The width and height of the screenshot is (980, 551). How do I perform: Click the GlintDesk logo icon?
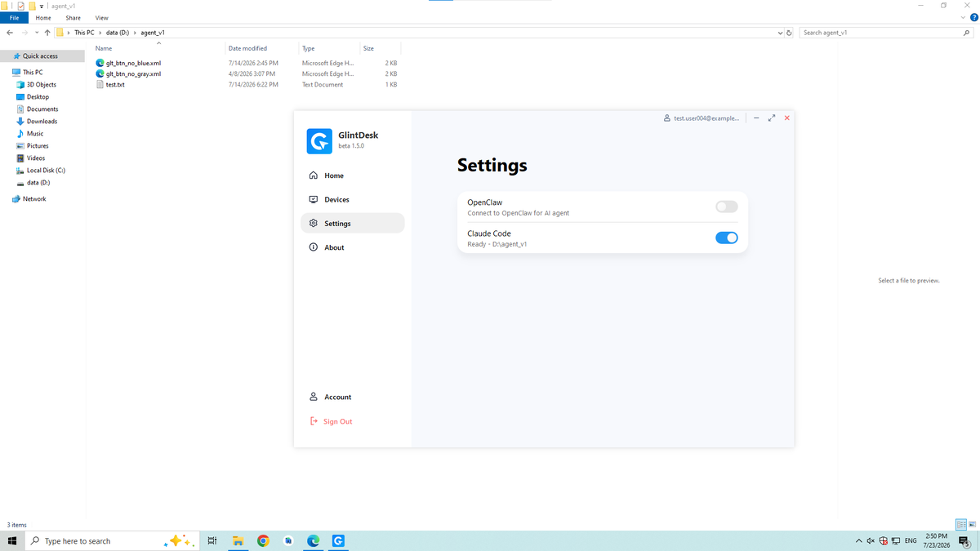[319, 141]
